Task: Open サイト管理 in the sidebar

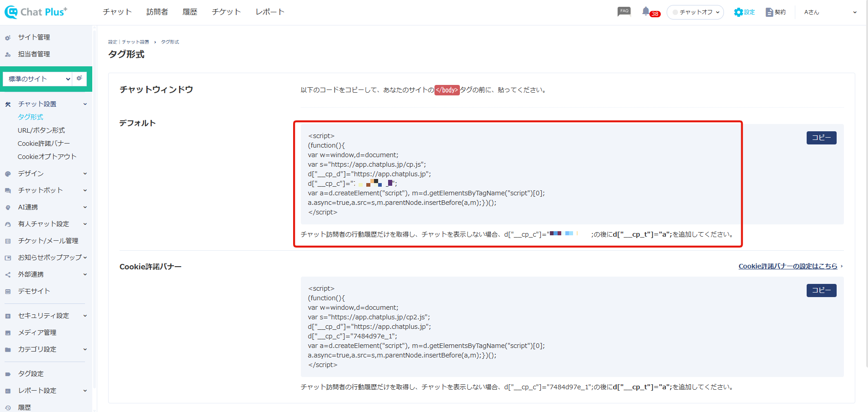Action: click(x=34, y=37)
